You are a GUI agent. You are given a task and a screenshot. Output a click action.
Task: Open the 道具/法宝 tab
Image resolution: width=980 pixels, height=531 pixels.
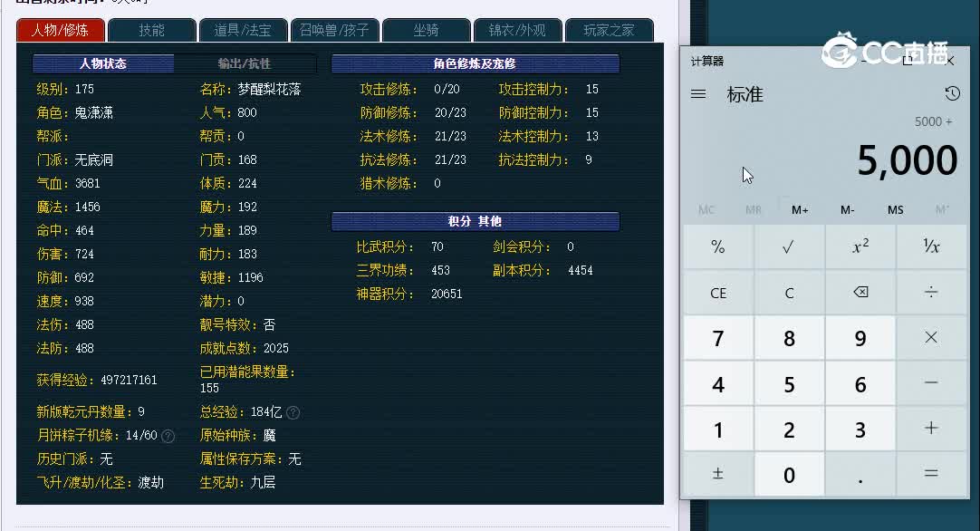click(x=244, y=30)
